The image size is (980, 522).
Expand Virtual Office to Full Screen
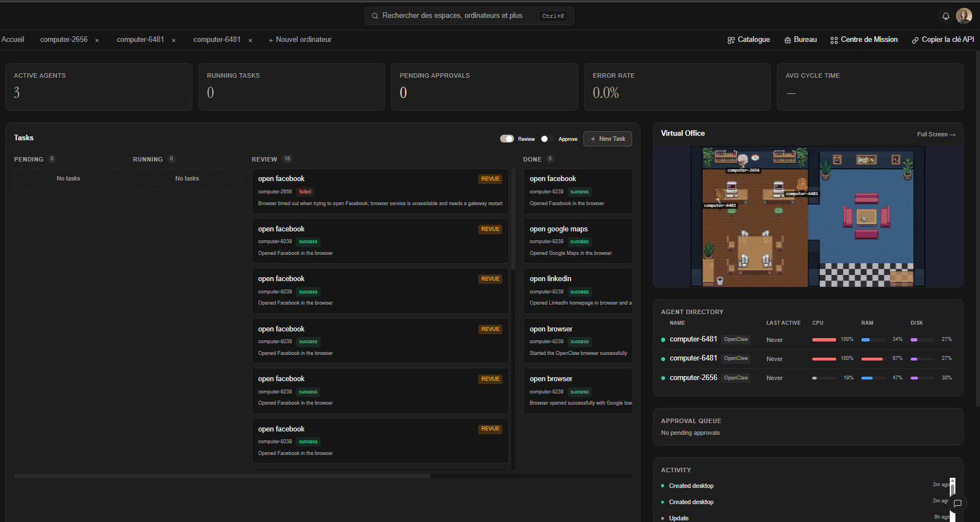(936, 134)
